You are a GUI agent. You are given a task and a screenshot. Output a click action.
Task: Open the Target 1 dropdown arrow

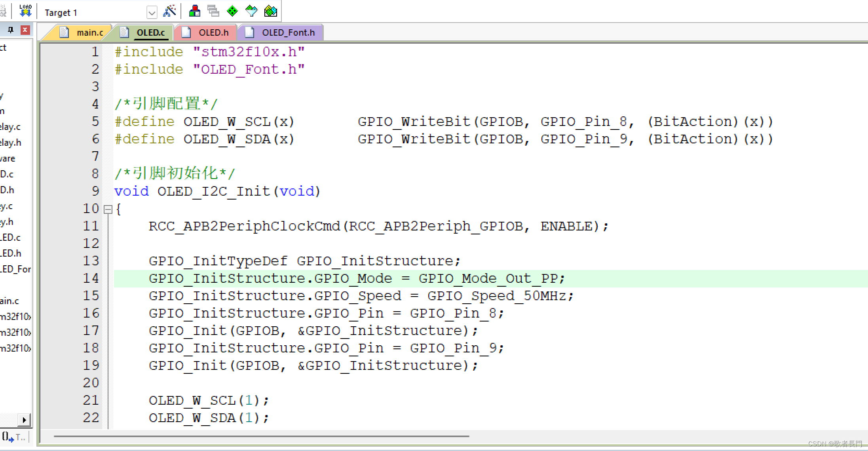(152, 13)
